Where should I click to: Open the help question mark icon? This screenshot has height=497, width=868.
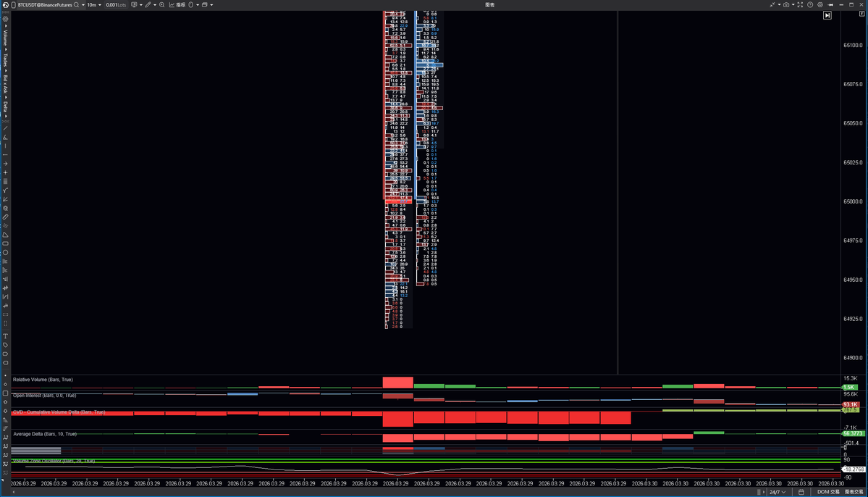[x=810, y=5]
